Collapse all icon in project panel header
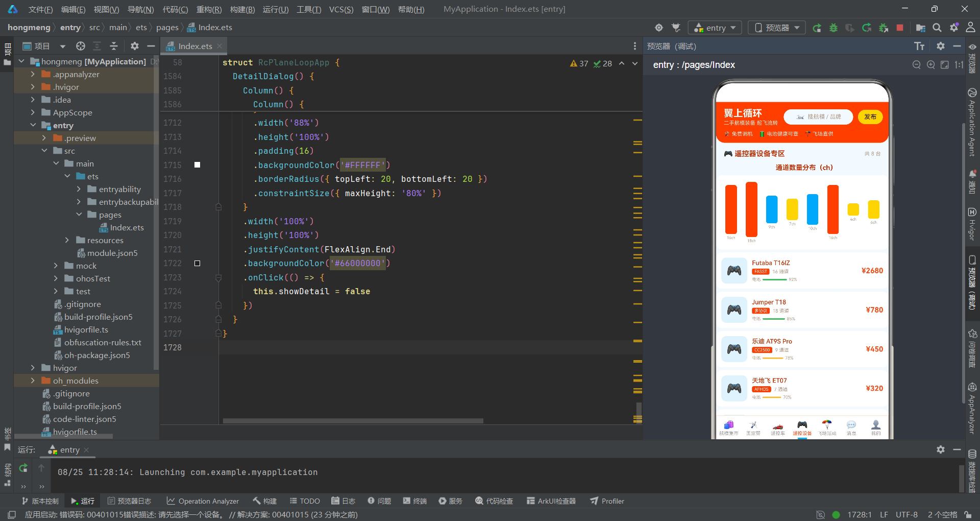Screen dimensions: 980x521 pos(114,46)
